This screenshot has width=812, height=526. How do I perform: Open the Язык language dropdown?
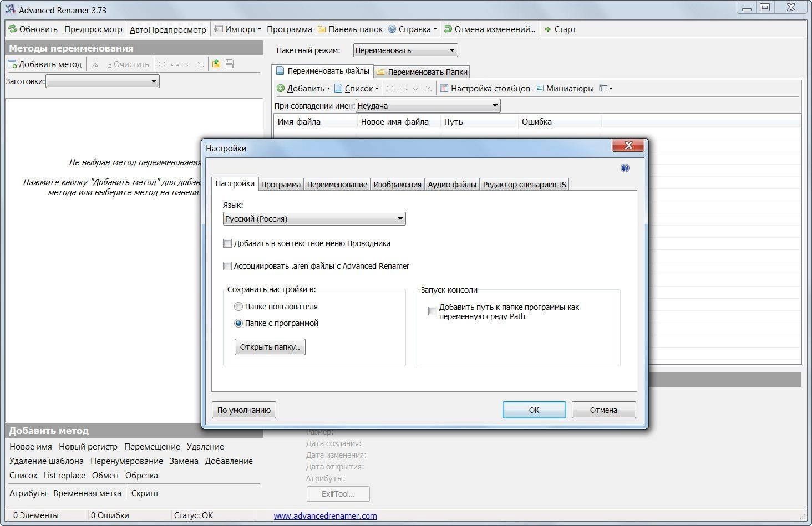(314, 219)
